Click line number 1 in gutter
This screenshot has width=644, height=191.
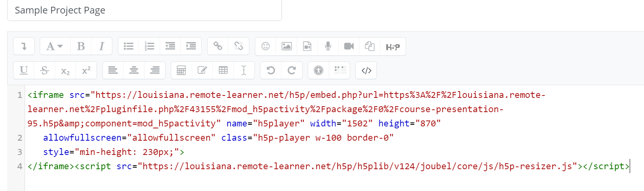[19, 95]
